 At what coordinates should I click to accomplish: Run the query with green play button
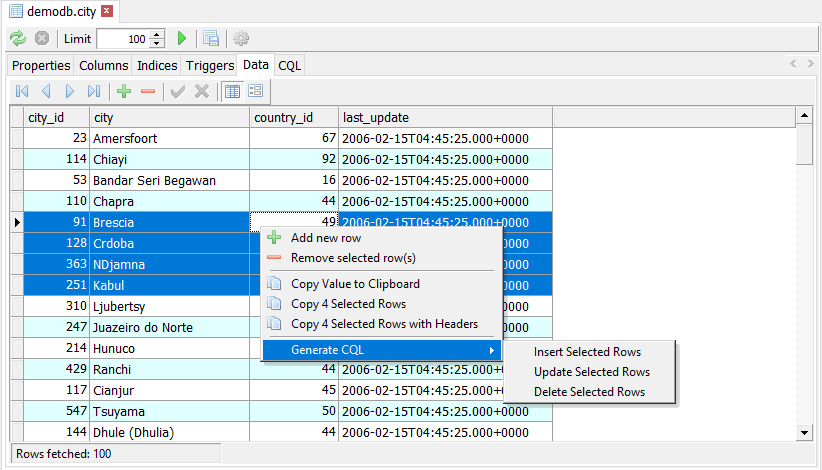click(182, 38)
